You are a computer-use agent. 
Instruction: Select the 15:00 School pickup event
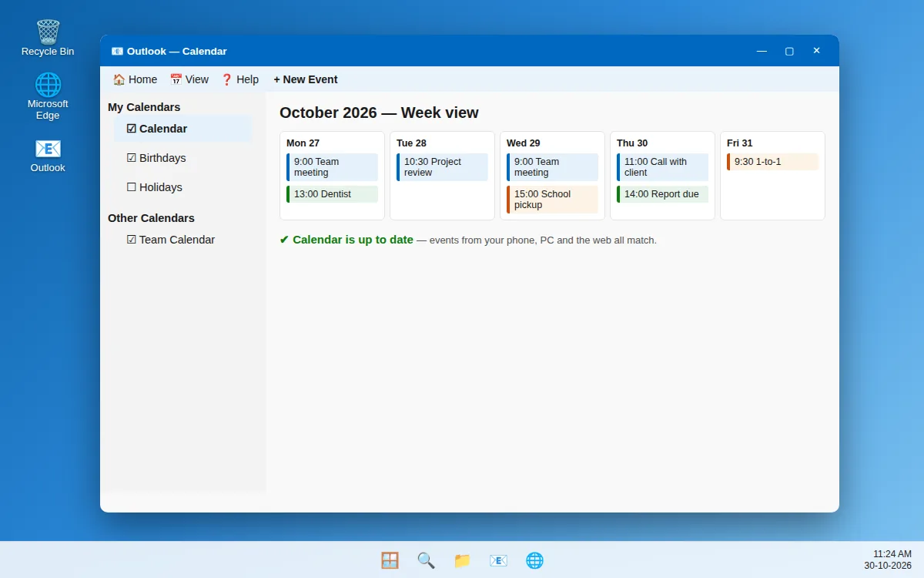552,200
